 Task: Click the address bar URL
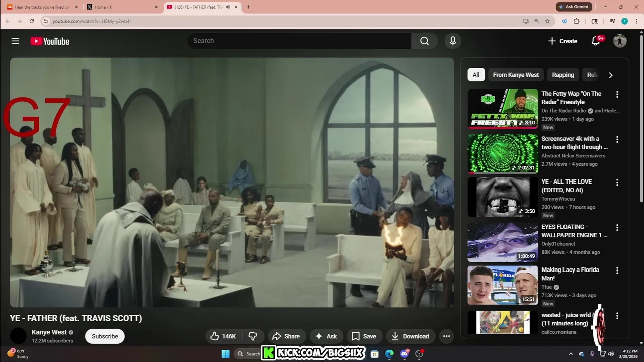click(x=92, y=21)
